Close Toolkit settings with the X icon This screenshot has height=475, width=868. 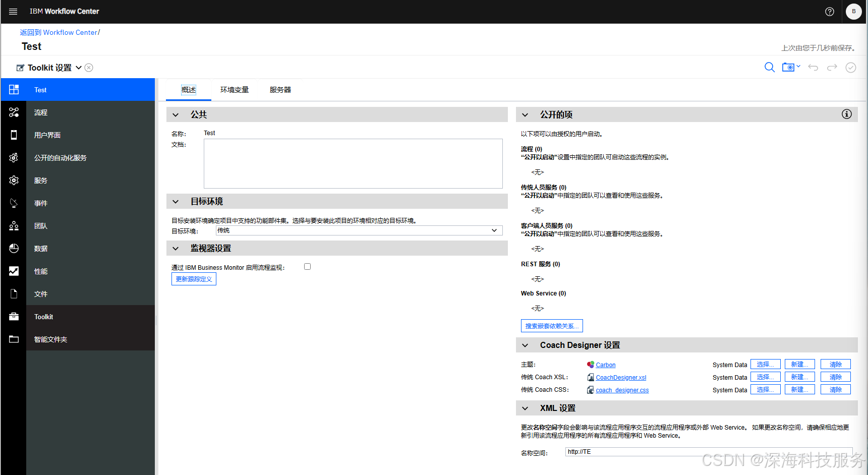point(89,68)
